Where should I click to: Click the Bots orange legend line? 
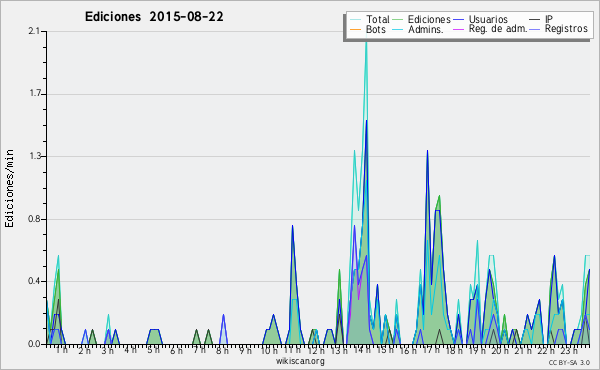pyautogui.click(x=355, y=29)
